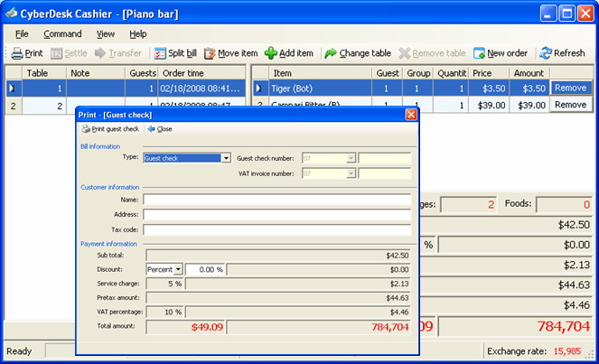Viewport: 599px width, 364px height.
Task: Click the Print toolbar icon
Action: [x=17, y=53]
